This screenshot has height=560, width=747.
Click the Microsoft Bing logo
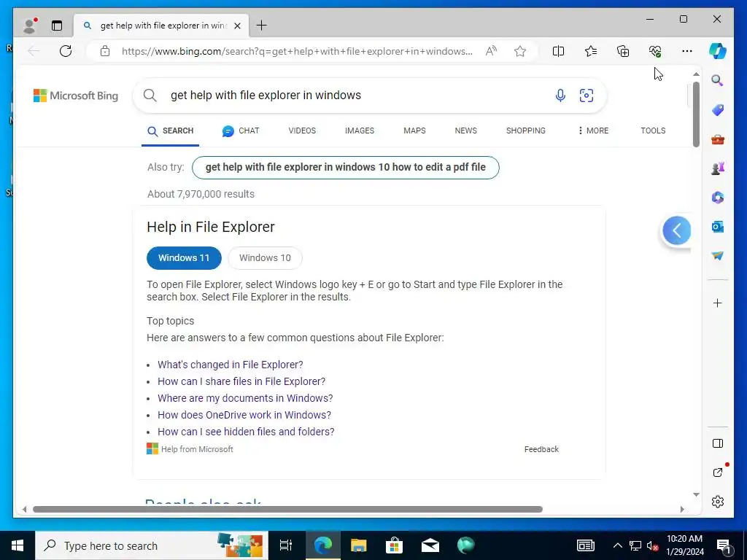[76, 96]
